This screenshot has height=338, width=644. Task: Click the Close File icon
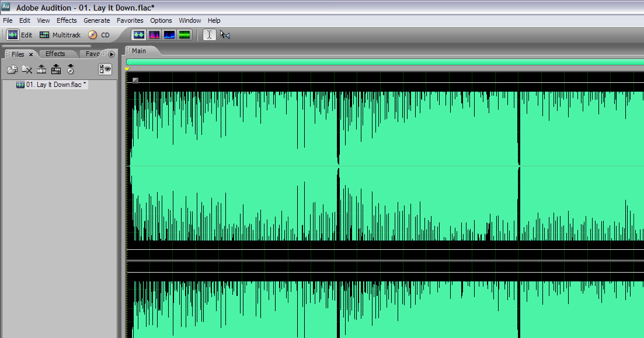click(27, 69)
